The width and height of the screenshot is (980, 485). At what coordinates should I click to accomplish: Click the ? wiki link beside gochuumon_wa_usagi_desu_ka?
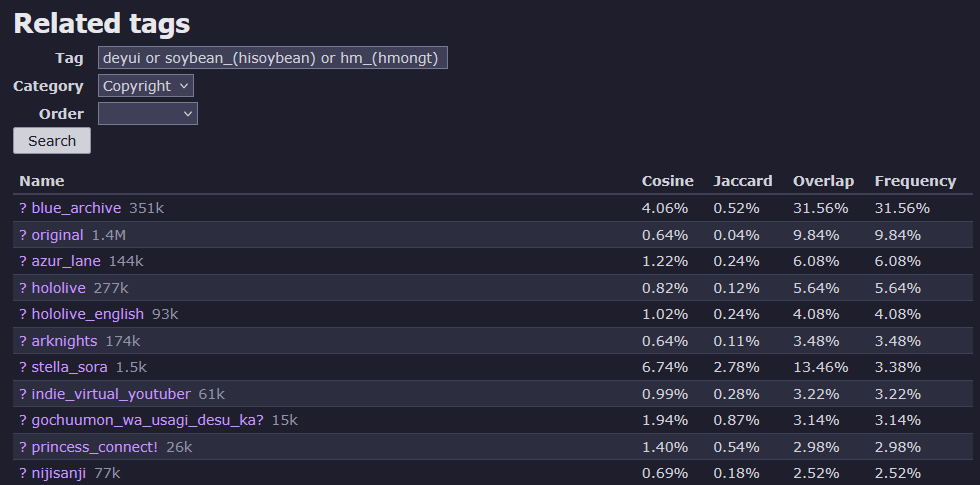click(x=23, y=421)
